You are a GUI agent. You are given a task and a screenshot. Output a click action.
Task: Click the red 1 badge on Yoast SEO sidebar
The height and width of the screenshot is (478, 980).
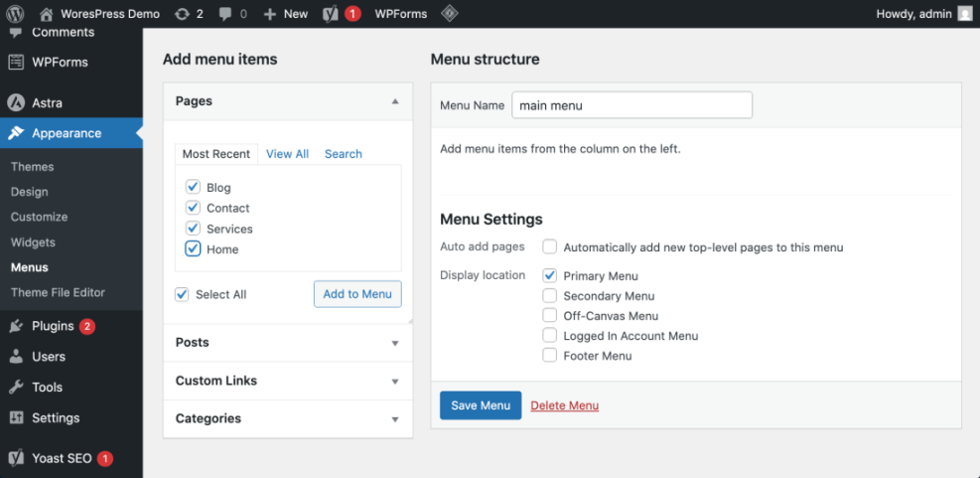(x=105, y=458)
